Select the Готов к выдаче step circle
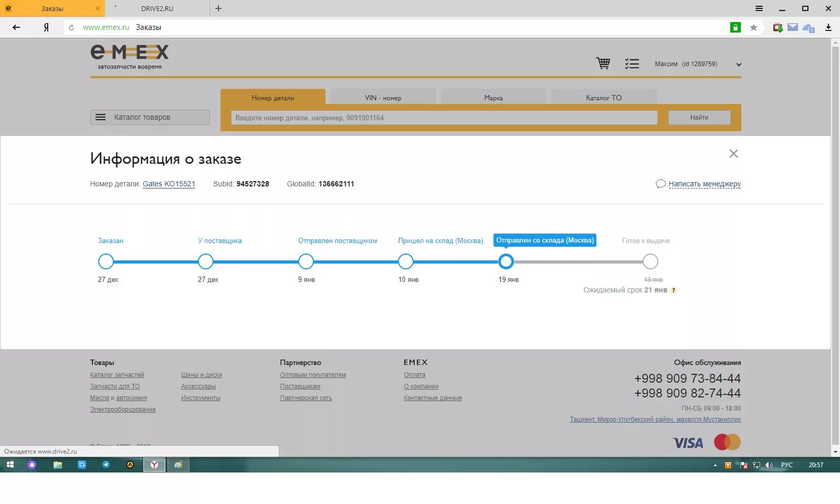The height and width of the screenshot is (504, 840). pos(650,261)
